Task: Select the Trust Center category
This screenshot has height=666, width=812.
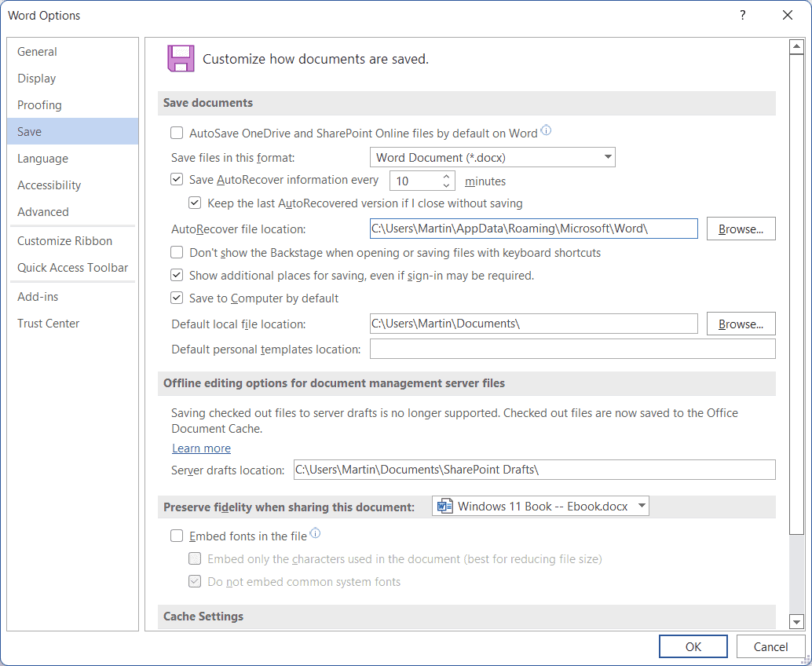Action: pos(48,323)
